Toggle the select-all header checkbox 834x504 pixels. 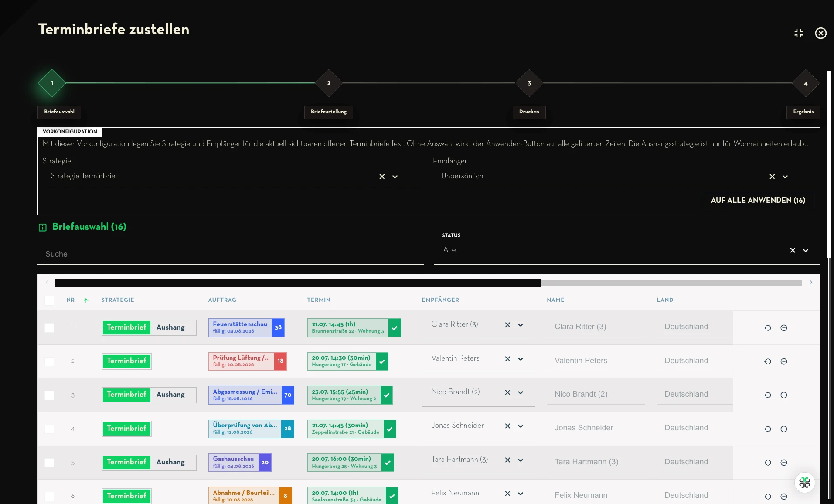[x=49, y=300]
